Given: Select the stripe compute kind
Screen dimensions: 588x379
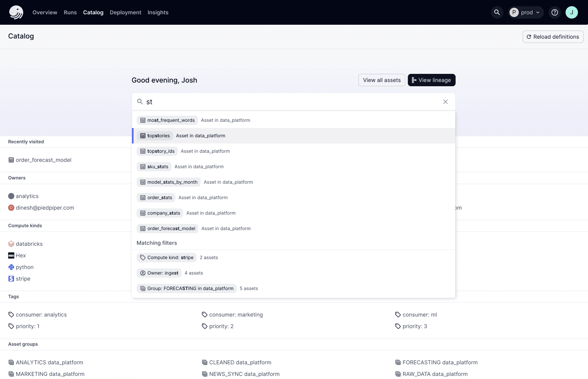Looking at the screenshot, I should click(x=23, y=279).
